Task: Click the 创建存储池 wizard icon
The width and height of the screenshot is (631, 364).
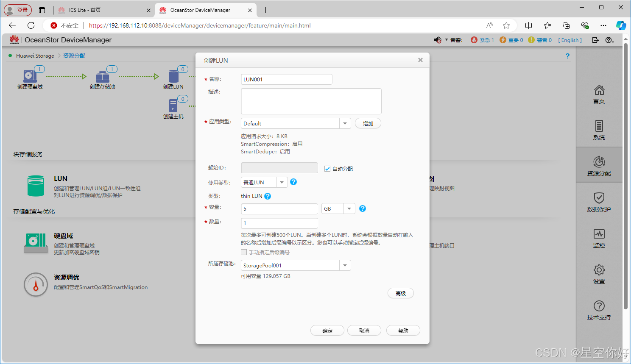Action: click(102, 76)
